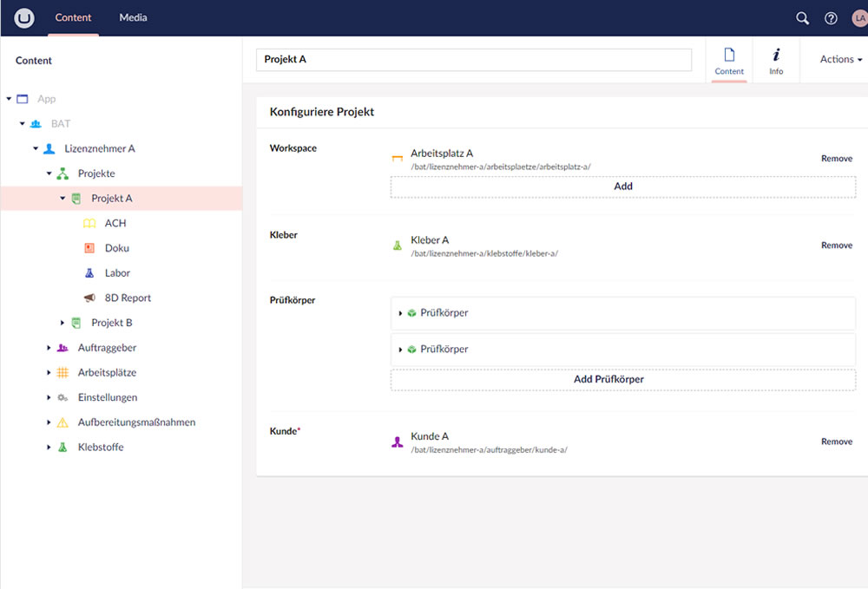Open the Actions dropdown
868x589 pixels.
(840, 60)
